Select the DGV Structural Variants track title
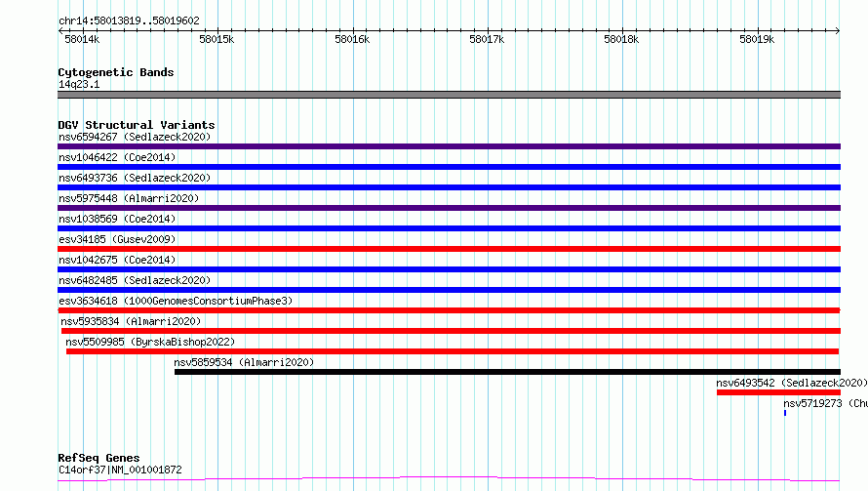The image size is (868, 491). (x=137, y=125)
